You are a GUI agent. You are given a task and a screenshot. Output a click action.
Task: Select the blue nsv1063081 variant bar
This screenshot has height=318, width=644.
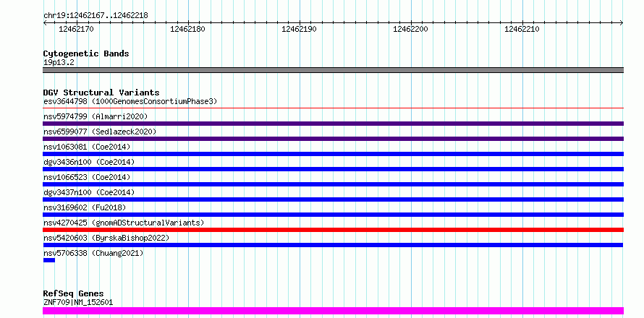click(x=333, y=154)
